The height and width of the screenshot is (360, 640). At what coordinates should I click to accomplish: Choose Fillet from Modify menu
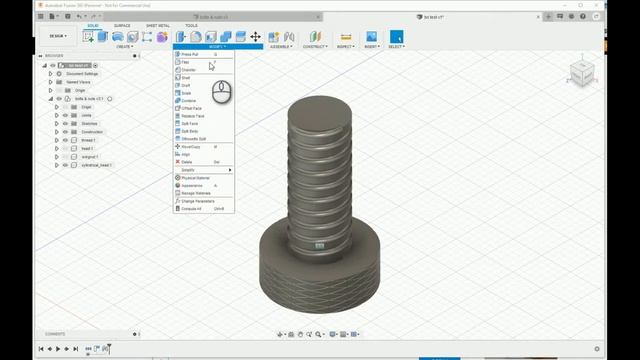(x=203, y=62)
